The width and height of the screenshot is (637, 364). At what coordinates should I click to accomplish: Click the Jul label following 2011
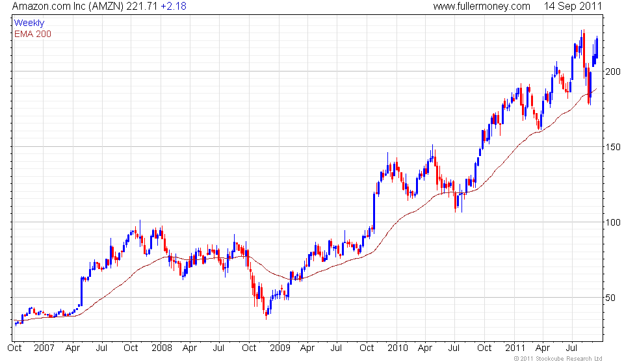[573, 347]
